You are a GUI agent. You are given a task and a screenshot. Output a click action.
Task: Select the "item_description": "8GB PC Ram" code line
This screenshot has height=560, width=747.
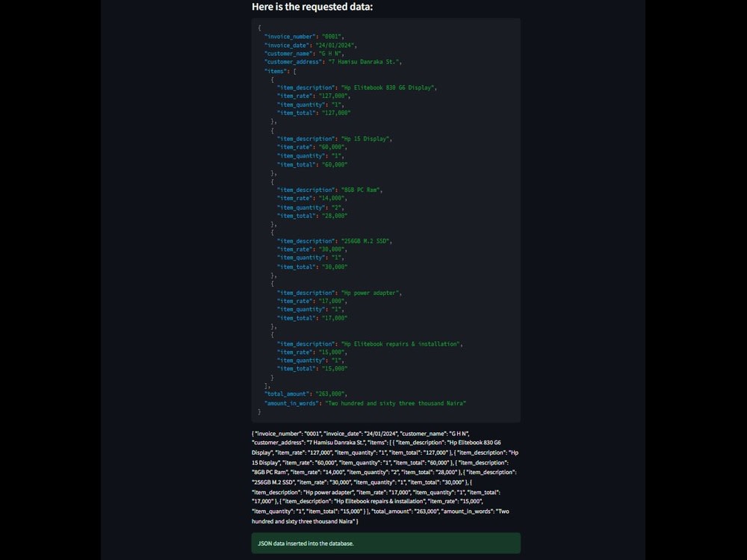[x=329, y=190]
